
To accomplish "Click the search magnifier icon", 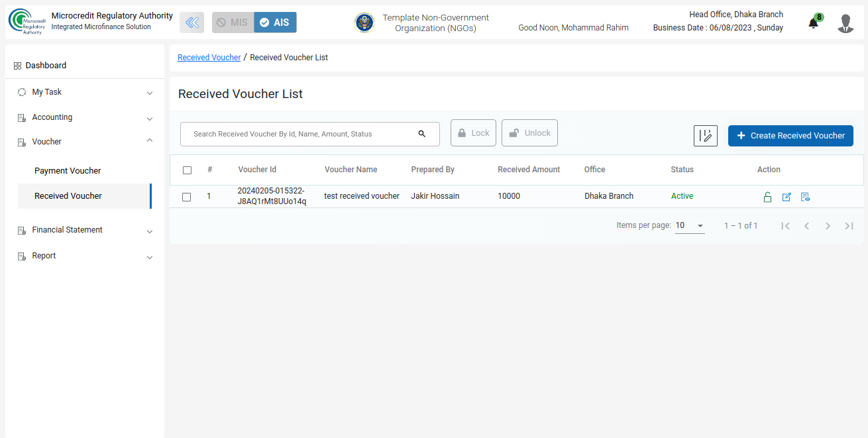I will 422,134.
